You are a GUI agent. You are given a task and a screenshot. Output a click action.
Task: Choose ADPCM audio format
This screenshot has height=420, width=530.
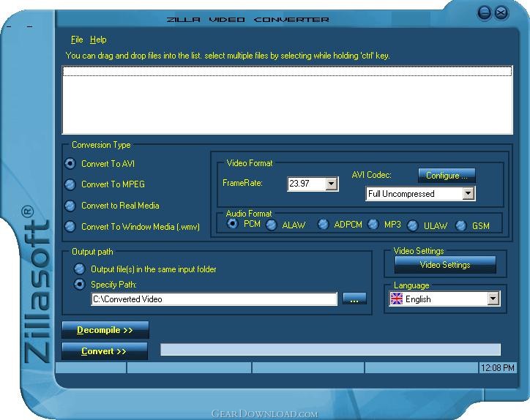click(x=323, y=224)
